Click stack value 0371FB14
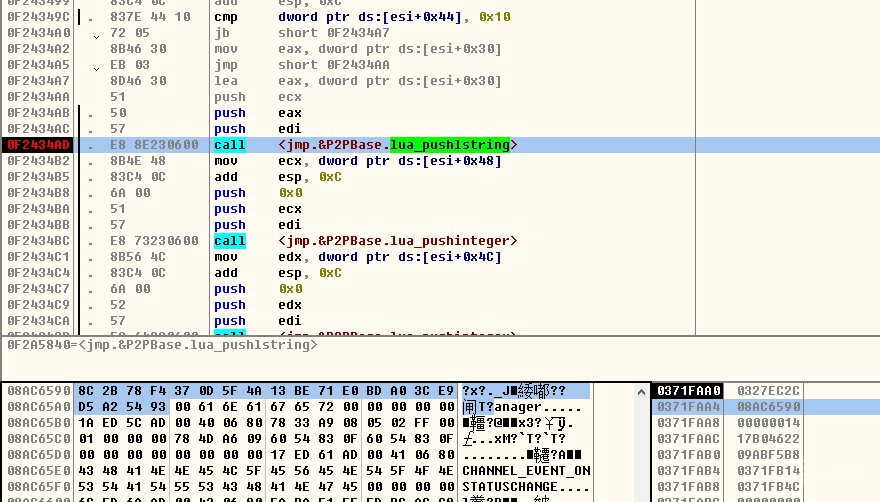The height and width of the screenshot is (502, 880). 768,471
